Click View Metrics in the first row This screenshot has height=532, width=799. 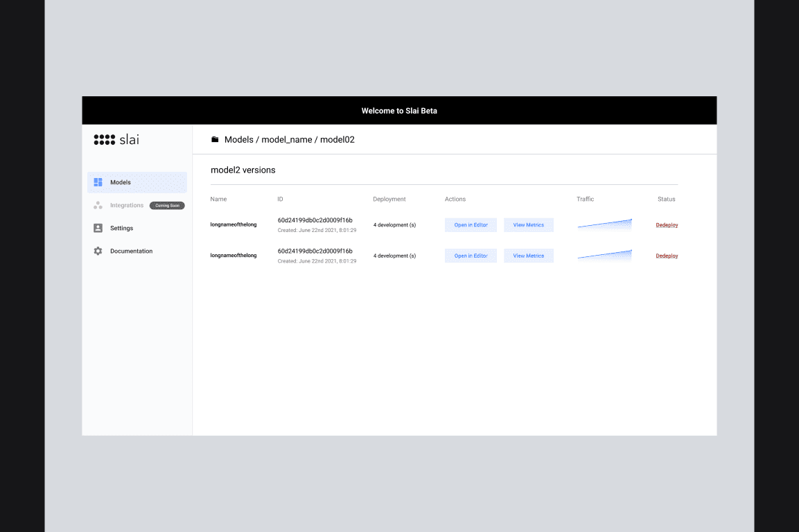pos(529,224)
